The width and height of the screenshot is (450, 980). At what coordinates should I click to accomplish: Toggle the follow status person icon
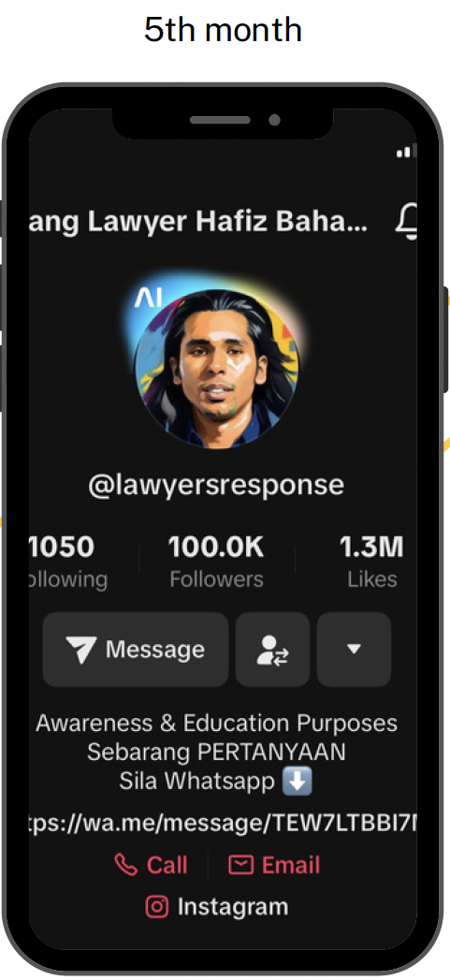click(x=272, y=650)
